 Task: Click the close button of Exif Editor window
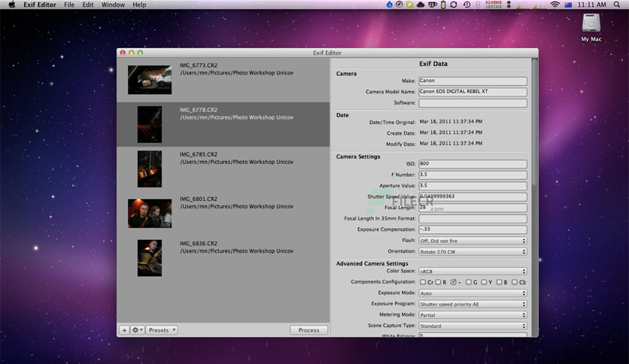[123, 53]
